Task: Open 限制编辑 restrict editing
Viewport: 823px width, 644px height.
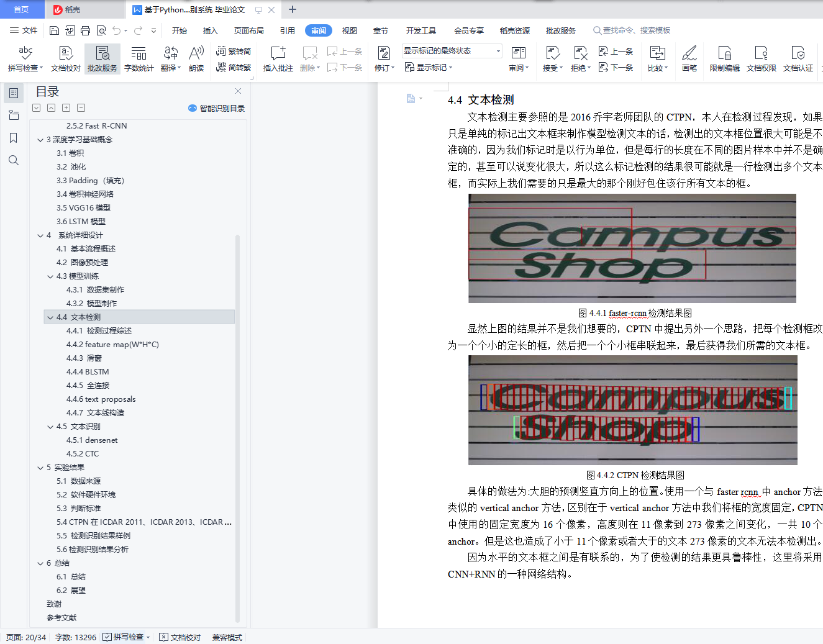Action: (x=725, y=59)
